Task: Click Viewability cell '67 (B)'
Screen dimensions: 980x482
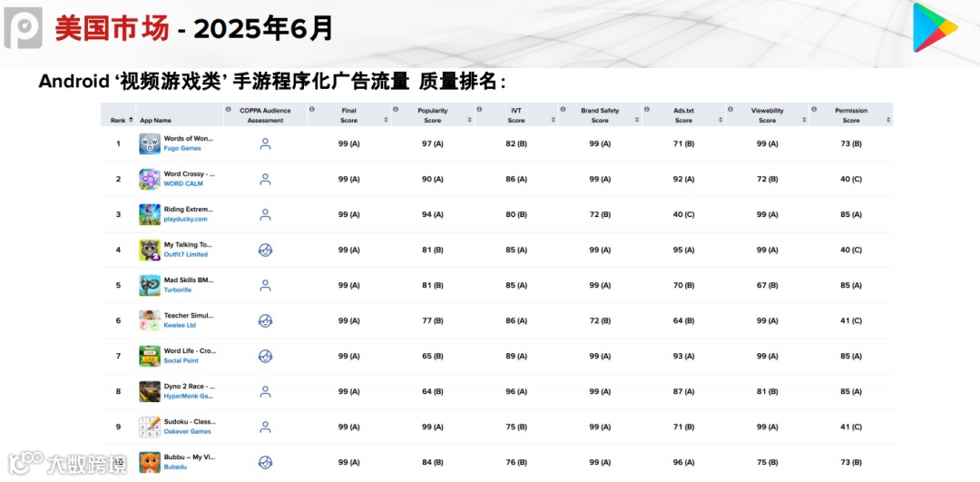Action: point(768,285)
